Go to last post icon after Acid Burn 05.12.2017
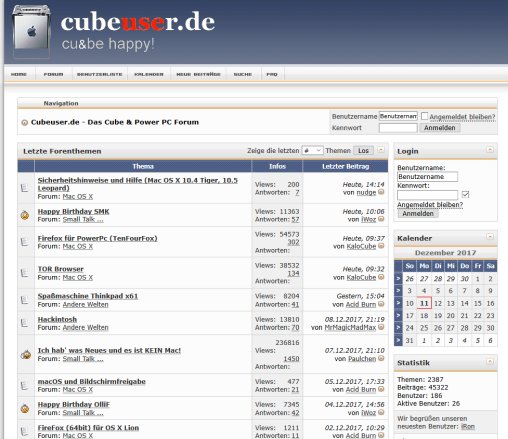The image size is (508, 439). 381,389
